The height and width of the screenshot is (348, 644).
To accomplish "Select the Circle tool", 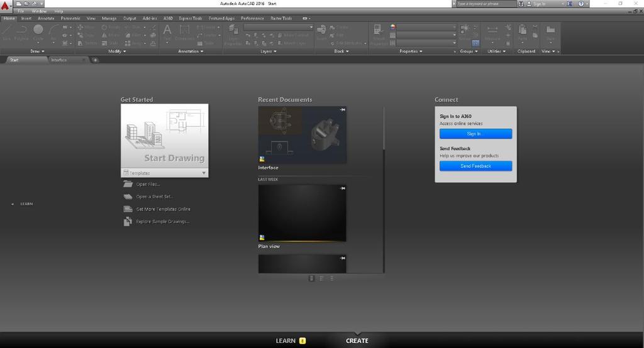I will pyautogui.click(x=38, y=33).
